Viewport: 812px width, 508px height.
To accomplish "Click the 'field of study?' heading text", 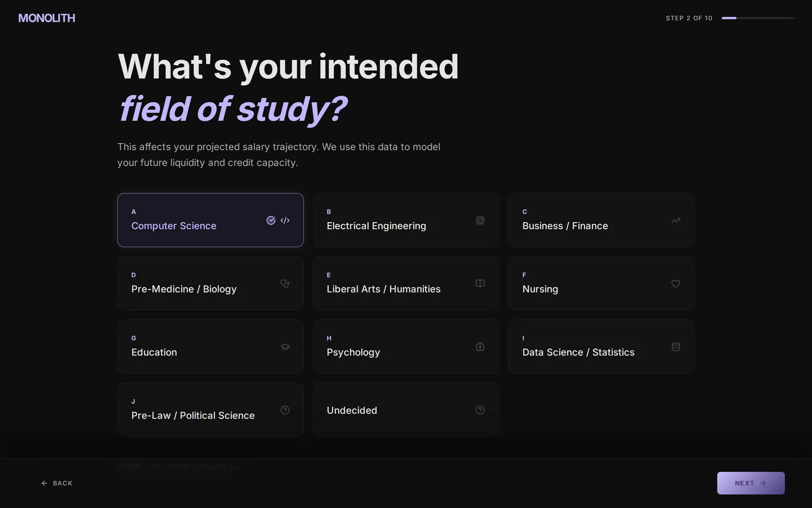I will click(x=232, y=108).
